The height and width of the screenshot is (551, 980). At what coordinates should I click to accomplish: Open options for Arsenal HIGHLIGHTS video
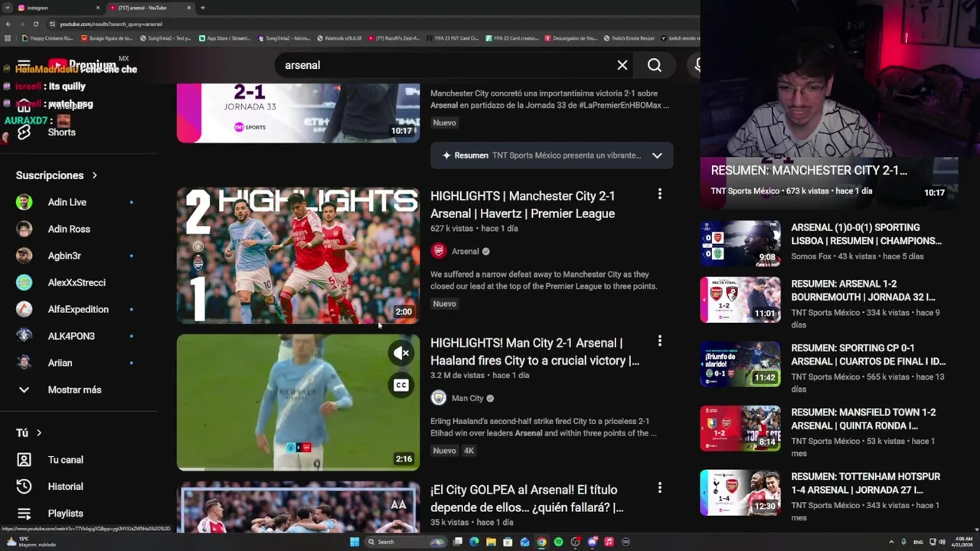tap(659, 194)
